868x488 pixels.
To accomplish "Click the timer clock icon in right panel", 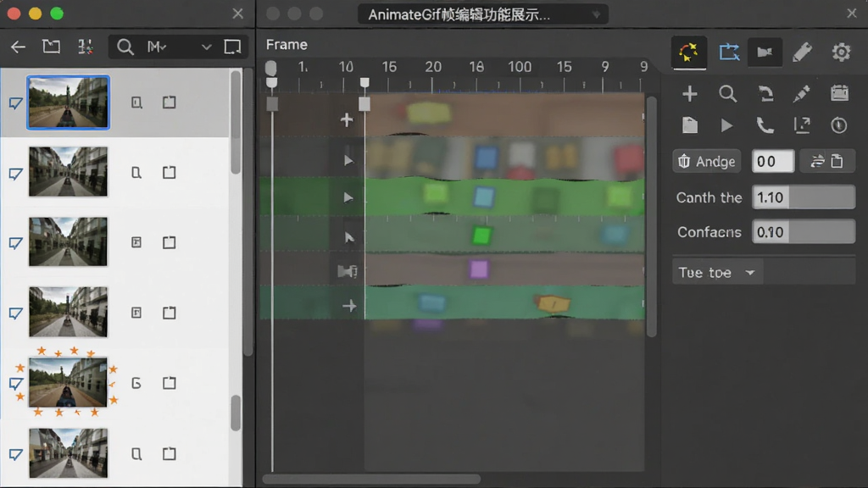I will (839, 125).
